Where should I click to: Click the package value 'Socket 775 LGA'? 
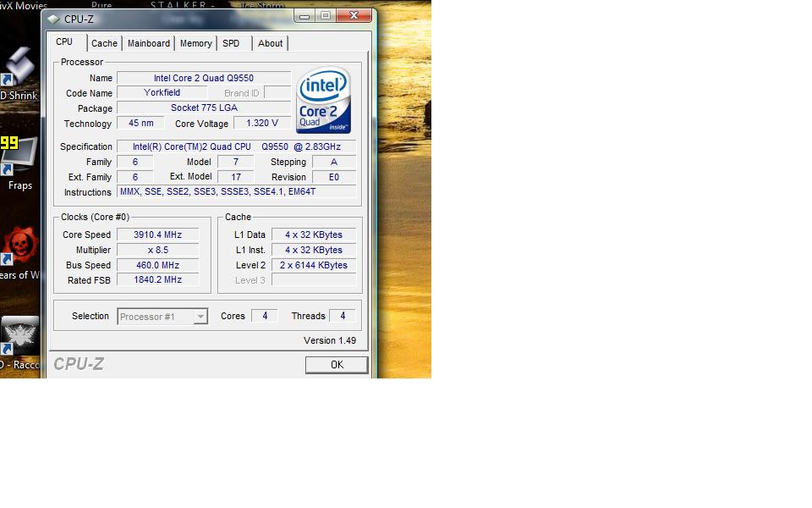pyautogui.click(x=204, y=108)
